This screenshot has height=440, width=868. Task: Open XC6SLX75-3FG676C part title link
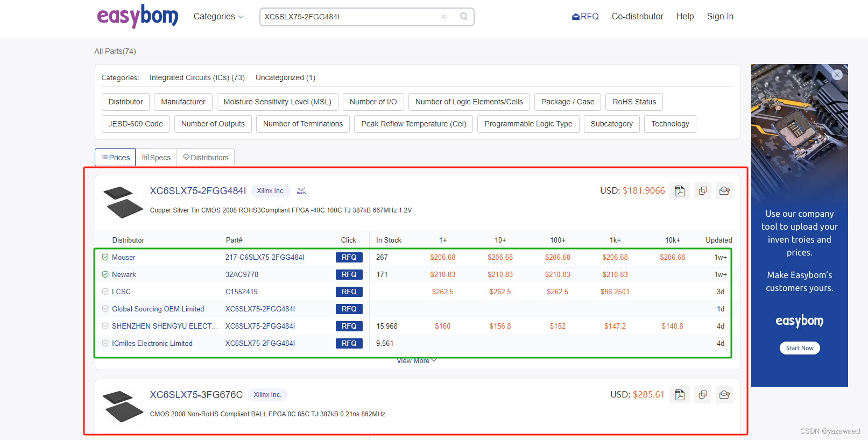pyautogui.click(x=196, y=395)
